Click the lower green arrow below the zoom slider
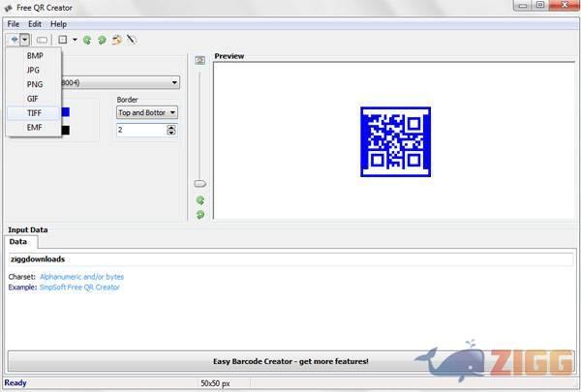581x392 pixels. click(199, 214)
